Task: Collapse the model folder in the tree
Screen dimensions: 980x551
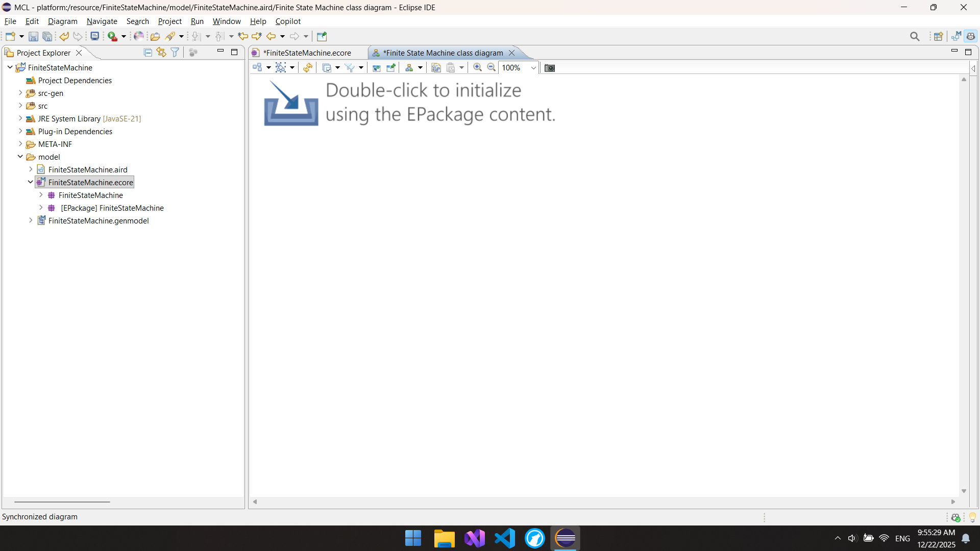Action: [20, 157]
